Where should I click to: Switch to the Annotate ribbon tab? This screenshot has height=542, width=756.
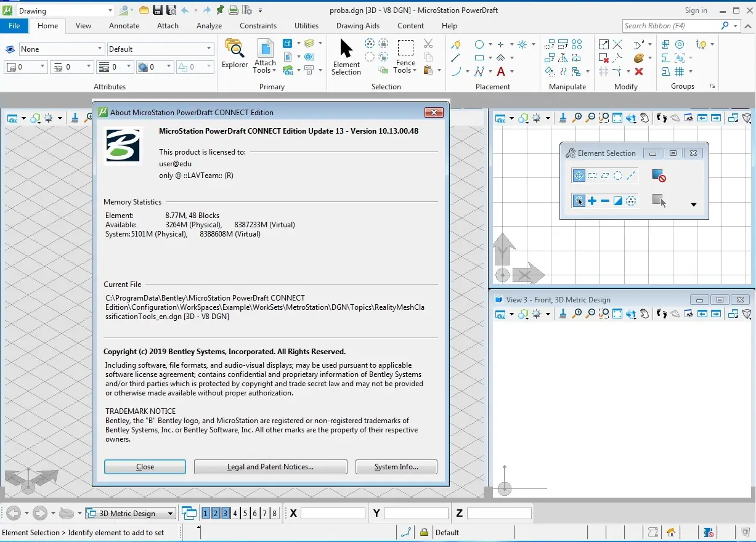click(x=124, y=26)
